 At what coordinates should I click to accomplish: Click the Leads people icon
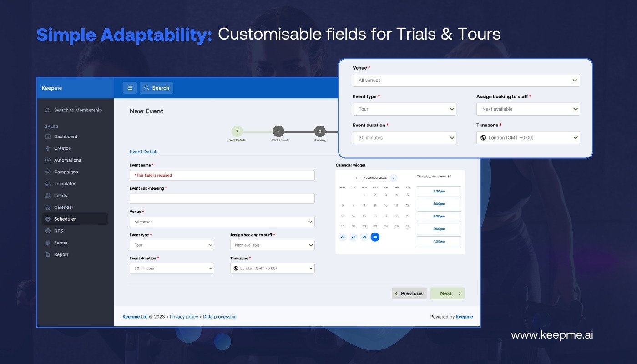[48, 196]
